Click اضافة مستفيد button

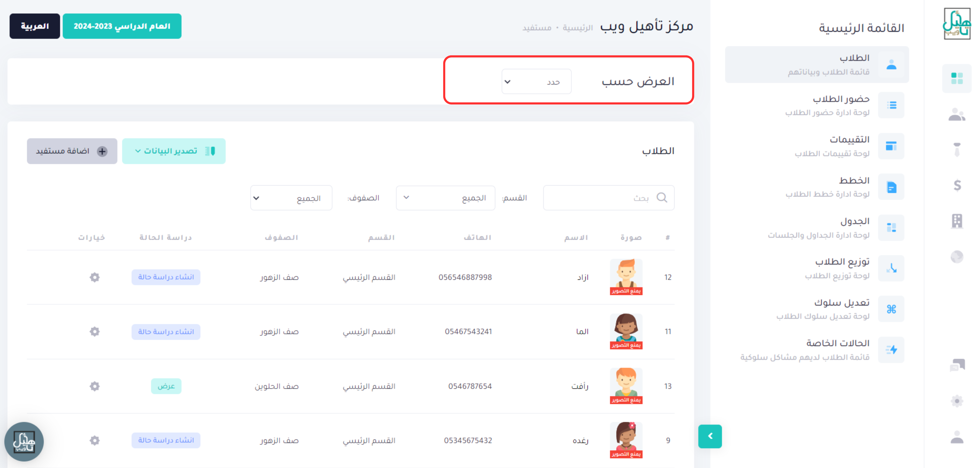pos(72,151)
